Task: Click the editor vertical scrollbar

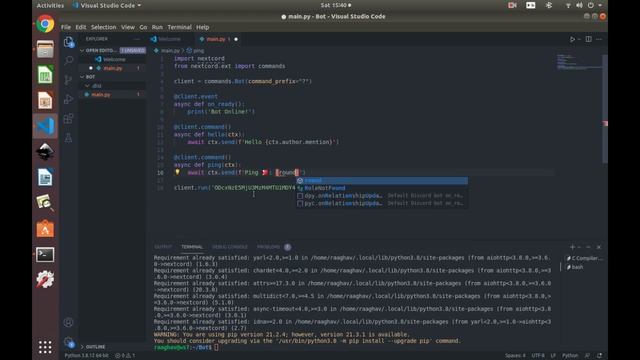Action: click(x=605, y=108)
